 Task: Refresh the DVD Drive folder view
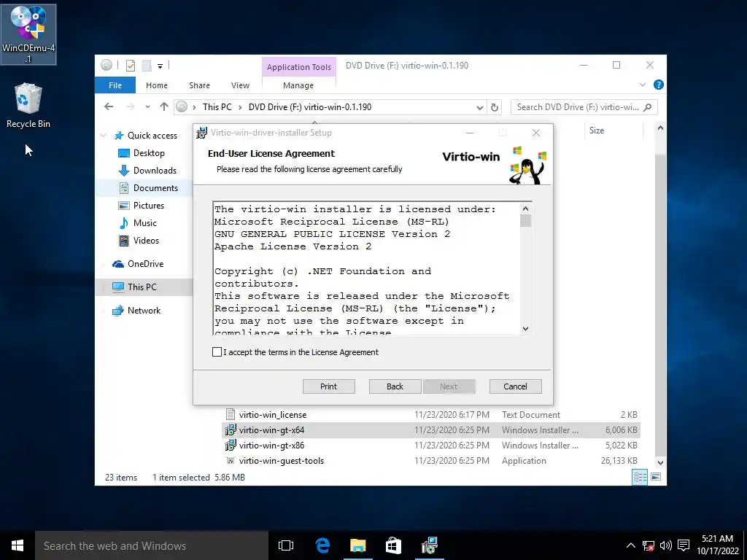coord(495,108)
